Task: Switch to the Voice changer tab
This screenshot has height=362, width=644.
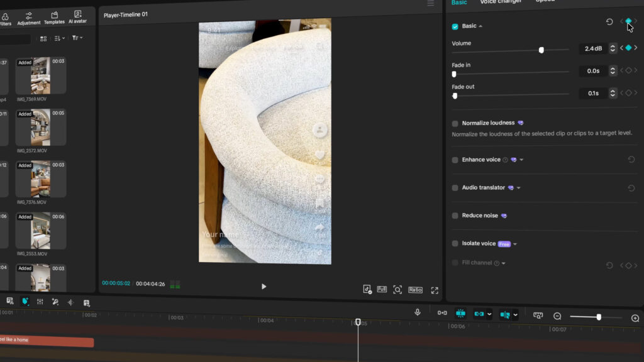Action: coord(501,2)
